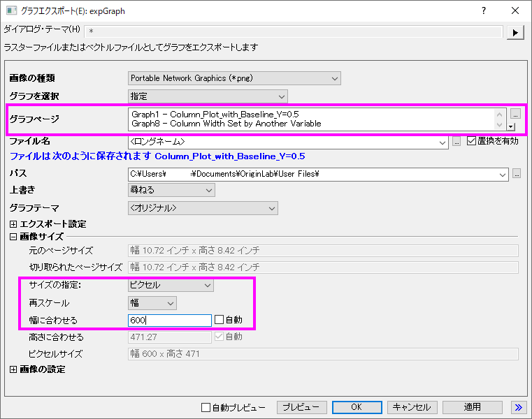Toggle the 置換を有効 checkbox
Screen dimensions: 532x419
click(x=471, y=140)
